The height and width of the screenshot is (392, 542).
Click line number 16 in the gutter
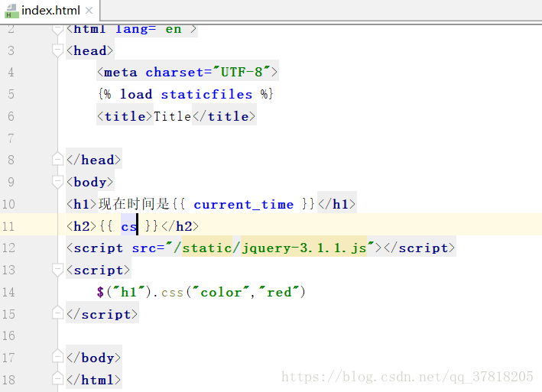8,335
